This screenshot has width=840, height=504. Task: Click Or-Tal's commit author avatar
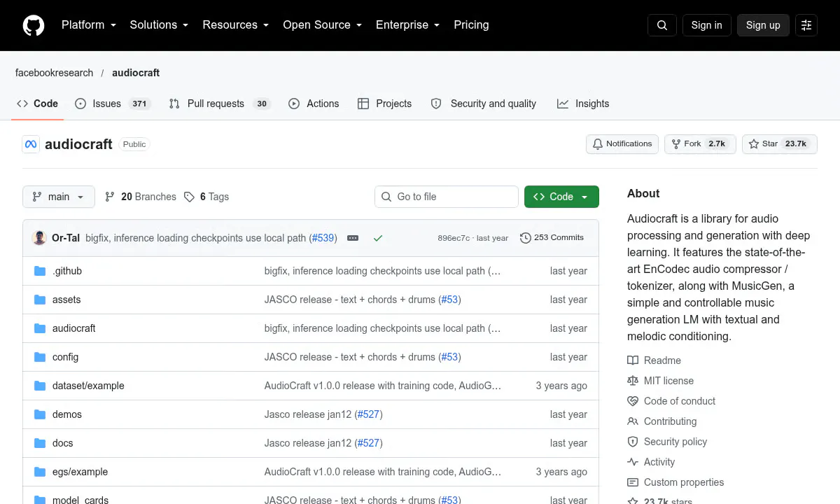pos(39,238)
